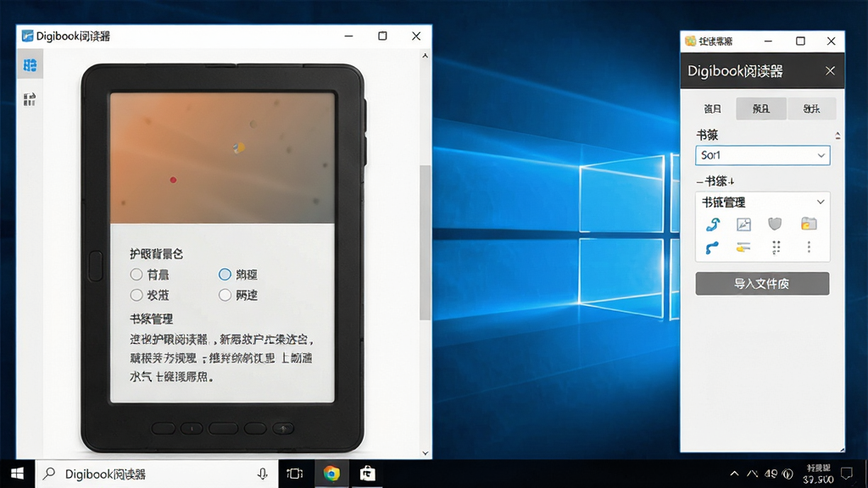Collapse the section marked with a dash before 书签

699,182
